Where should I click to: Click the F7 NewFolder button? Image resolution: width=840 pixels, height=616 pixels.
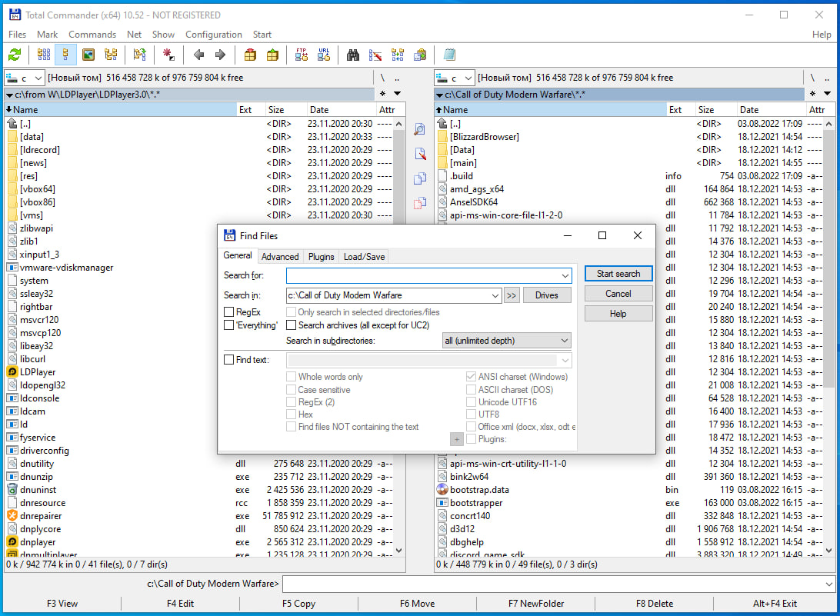coord(535,603)
